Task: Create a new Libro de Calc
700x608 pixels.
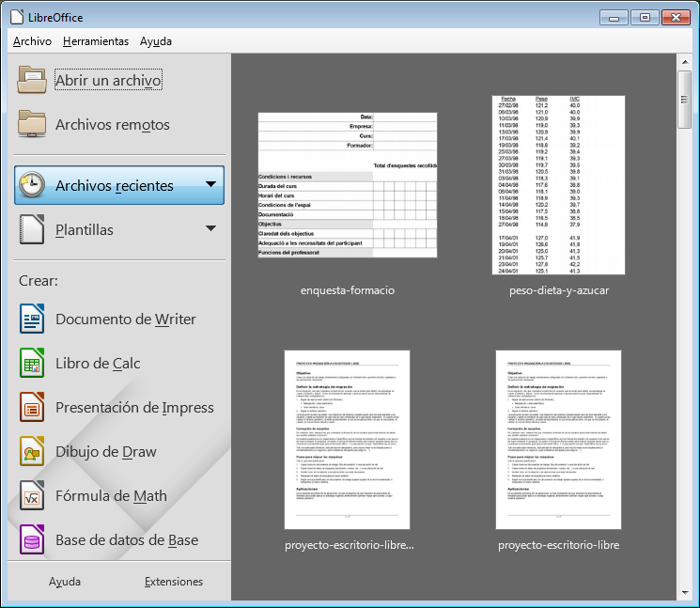Action: pyautogui.click(x=98, y=364)
